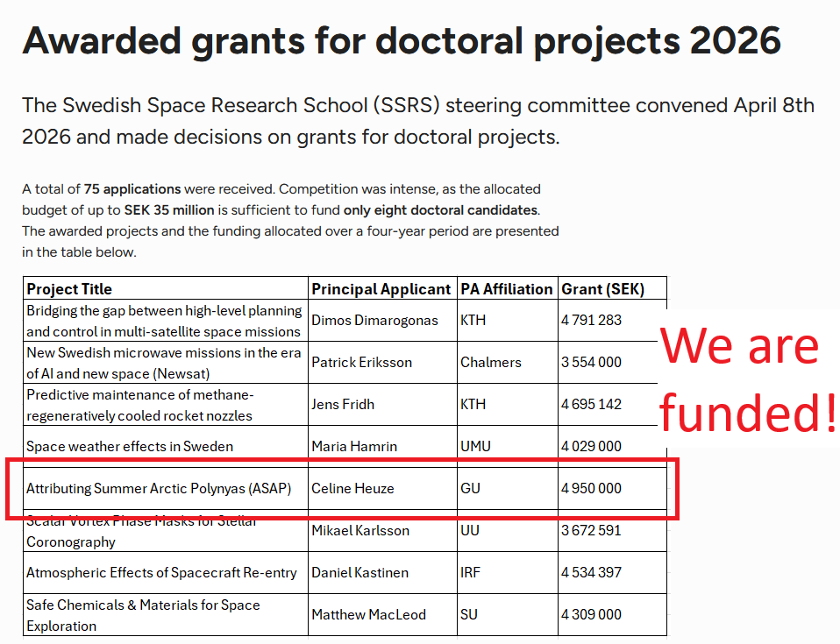Click the 'Patrick Eriksson' applicant cell
The height and width of the screenshot is (644, 840).
[361, 363]
